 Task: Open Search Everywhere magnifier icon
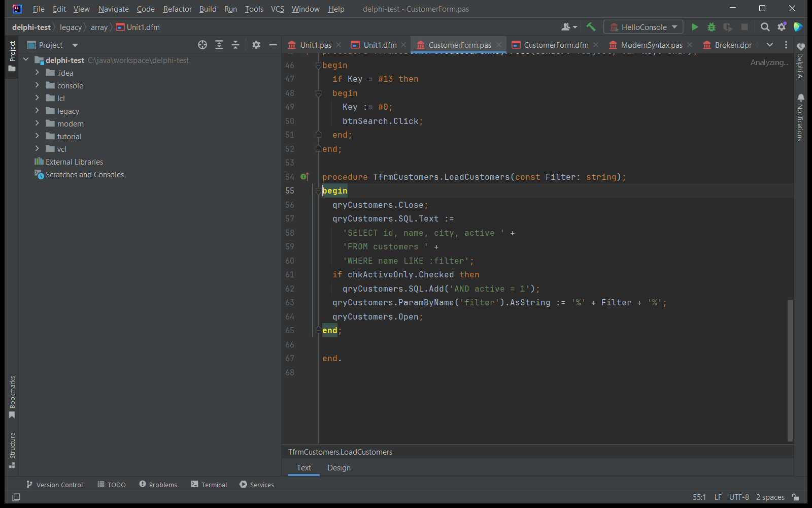coord(765,27)
